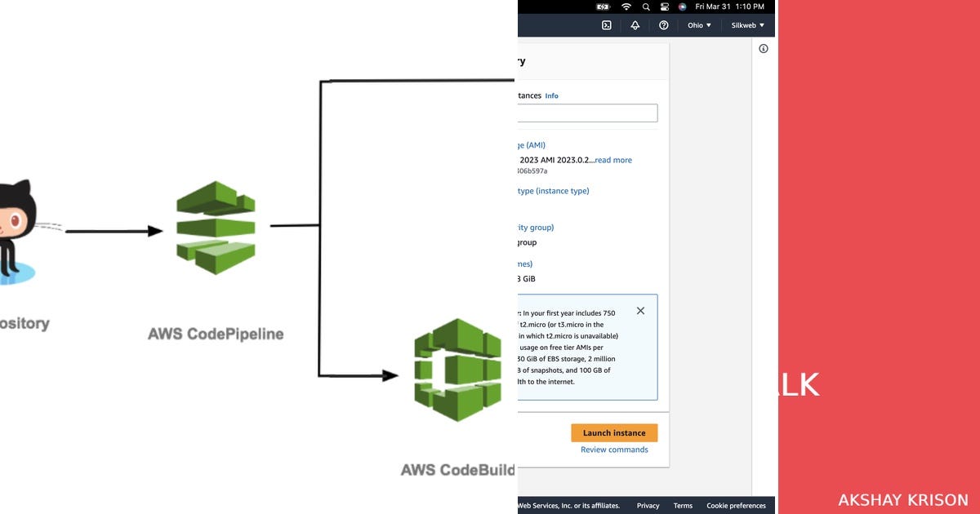
Task: Open the Ohio region dropdown
Action: (x=698, y=25)
